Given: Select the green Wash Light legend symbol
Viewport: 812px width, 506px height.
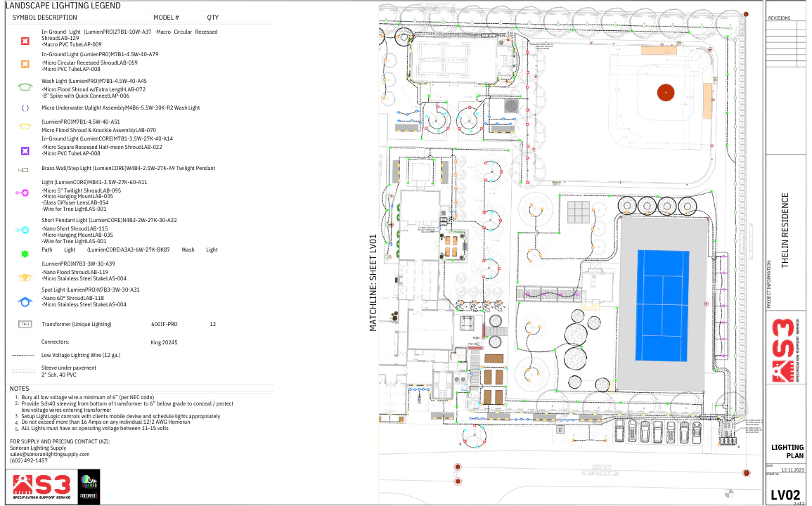Looking at the screenshot, I should click(x=25, y=87).
